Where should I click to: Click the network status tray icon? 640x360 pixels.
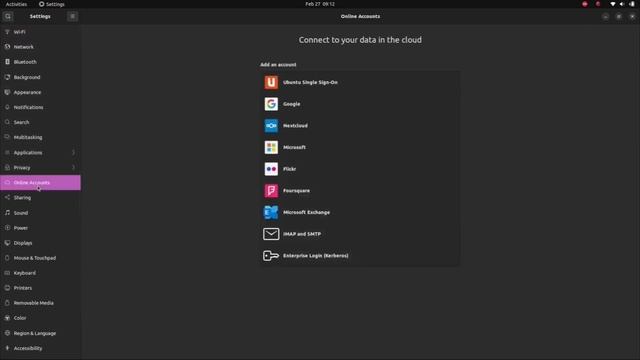click(613, 4)
